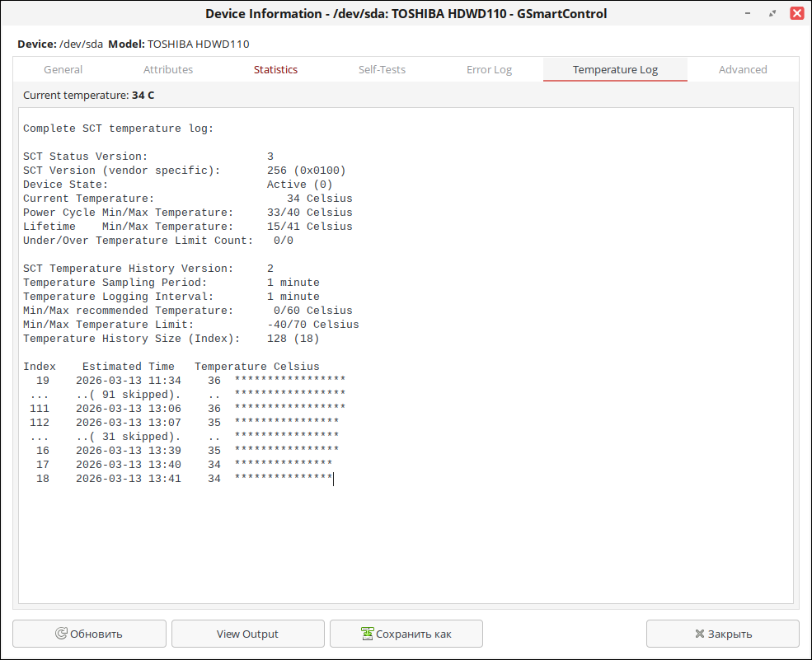Screen dimensions: 812x660
Task: Close the window with the red X
Action: 796,13
